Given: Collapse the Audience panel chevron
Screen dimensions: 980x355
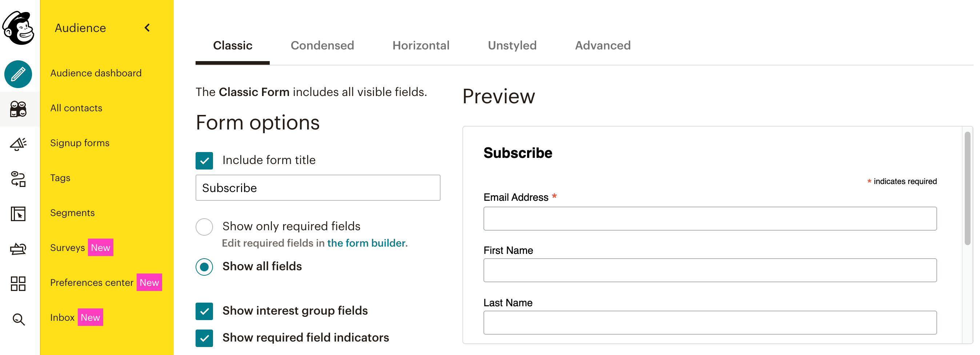Looking at the screenshot, I should [147, 28].
